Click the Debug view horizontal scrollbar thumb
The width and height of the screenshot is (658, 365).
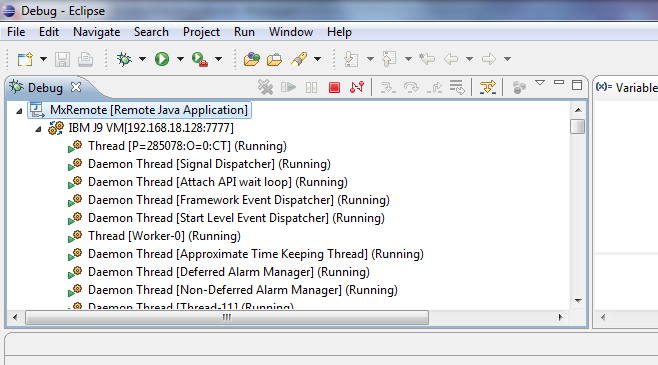(227, 318)
